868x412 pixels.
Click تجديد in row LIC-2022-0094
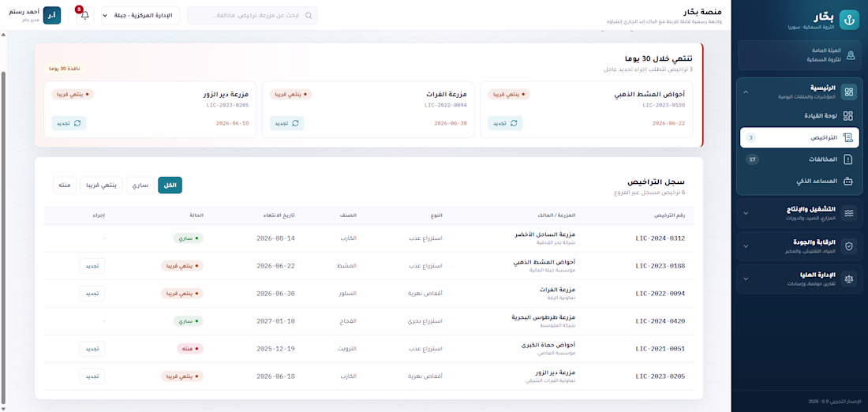click(x=92, y=294)
